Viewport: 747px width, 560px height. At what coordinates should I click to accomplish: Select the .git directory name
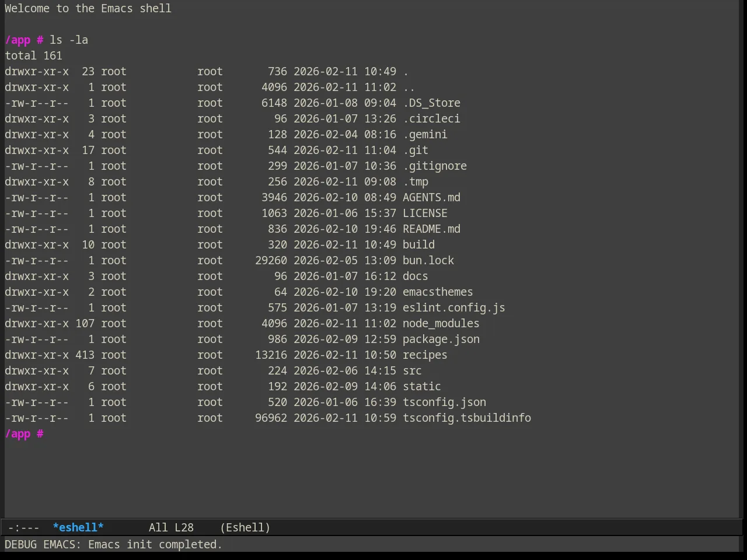click(416, 150)
